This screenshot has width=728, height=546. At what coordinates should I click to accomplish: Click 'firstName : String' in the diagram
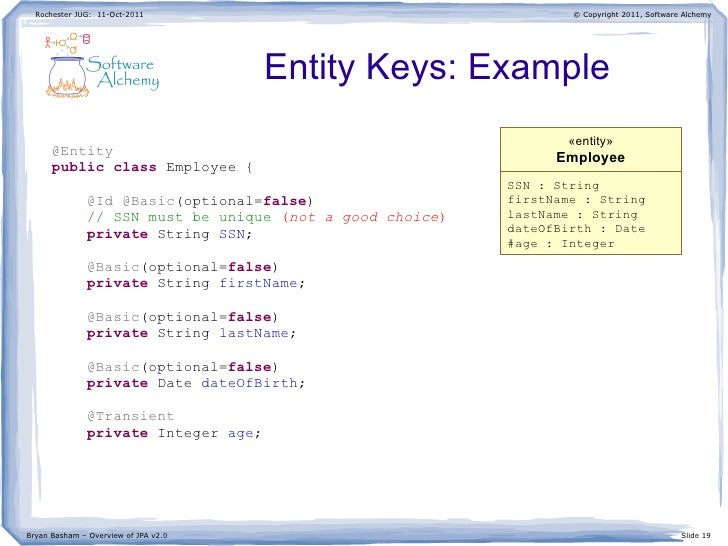pyautogui.click(x=576, y=200)
